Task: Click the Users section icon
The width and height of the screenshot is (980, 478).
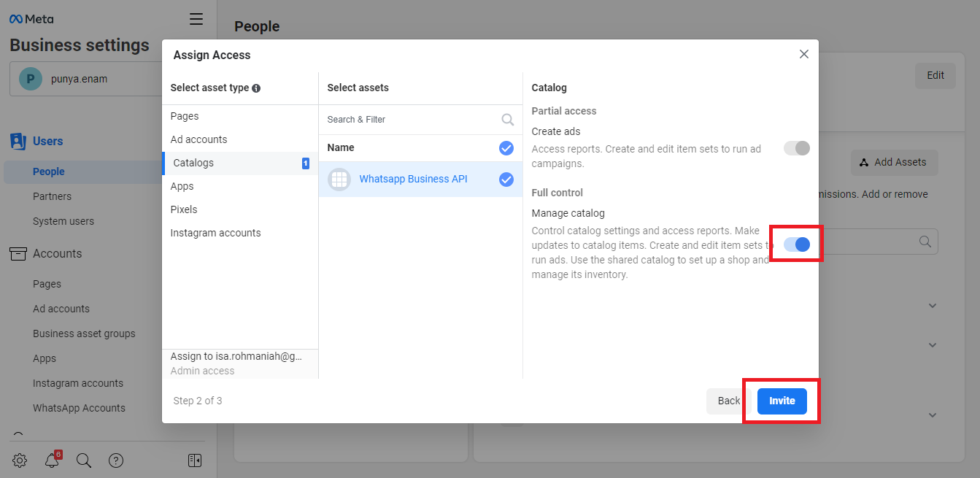Action: pyautogui.click(x=18, y=141)
